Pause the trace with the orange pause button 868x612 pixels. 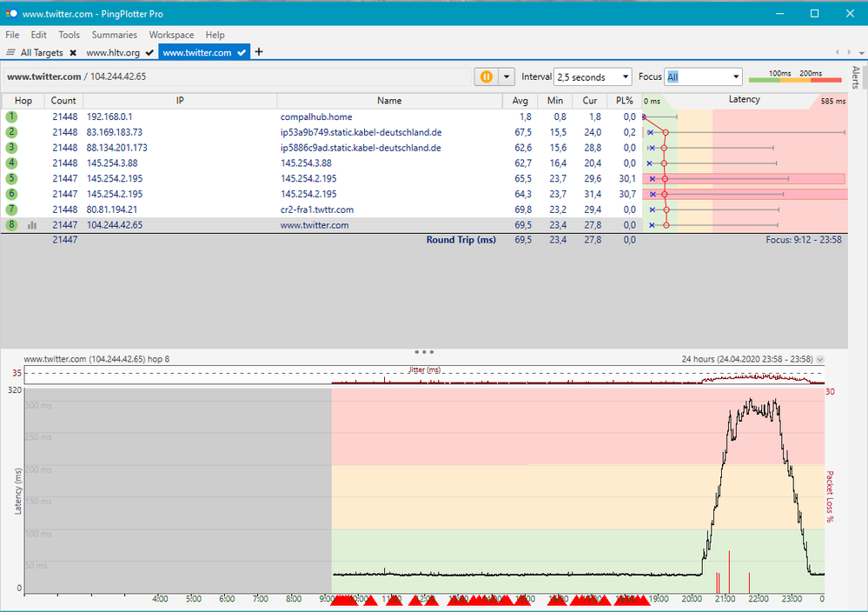tap(487, 76)
